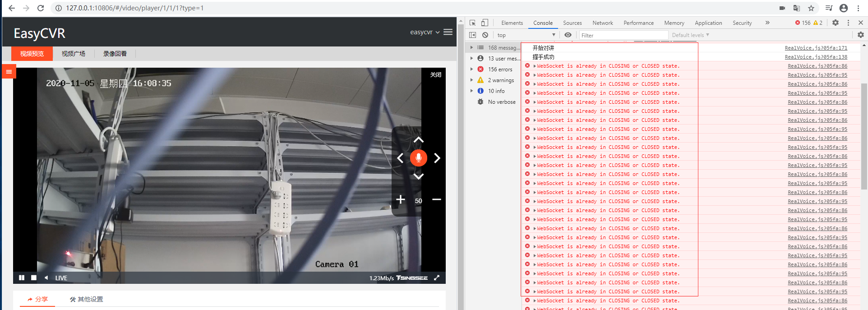Select 视频预览 navigation tab
Viewport: 868px width, 310px height.
[x=32, y=54]
